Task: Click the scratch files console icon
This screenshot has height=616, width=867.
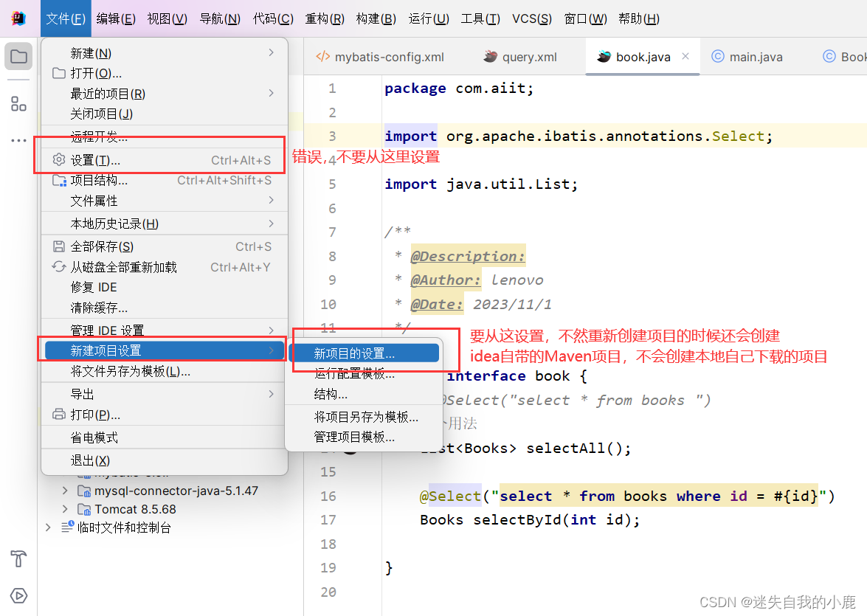Action: [x=67, y=527]
